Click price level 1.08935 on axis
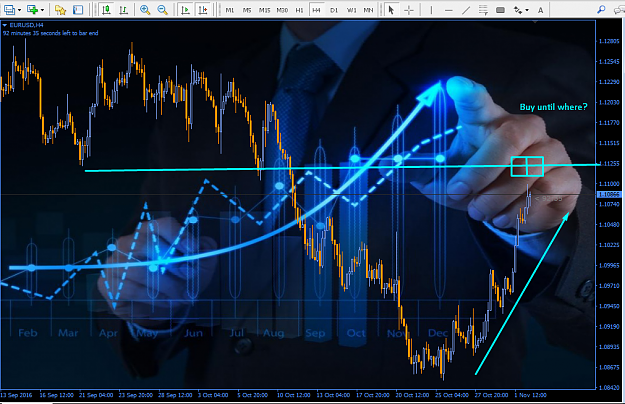The height and width of the screenshot is (404, 625). point(610,347)
